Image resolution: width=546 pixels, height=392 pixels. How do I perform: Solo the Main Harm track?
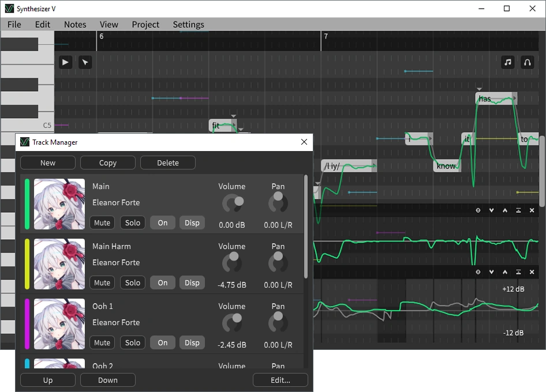[132, 282]
